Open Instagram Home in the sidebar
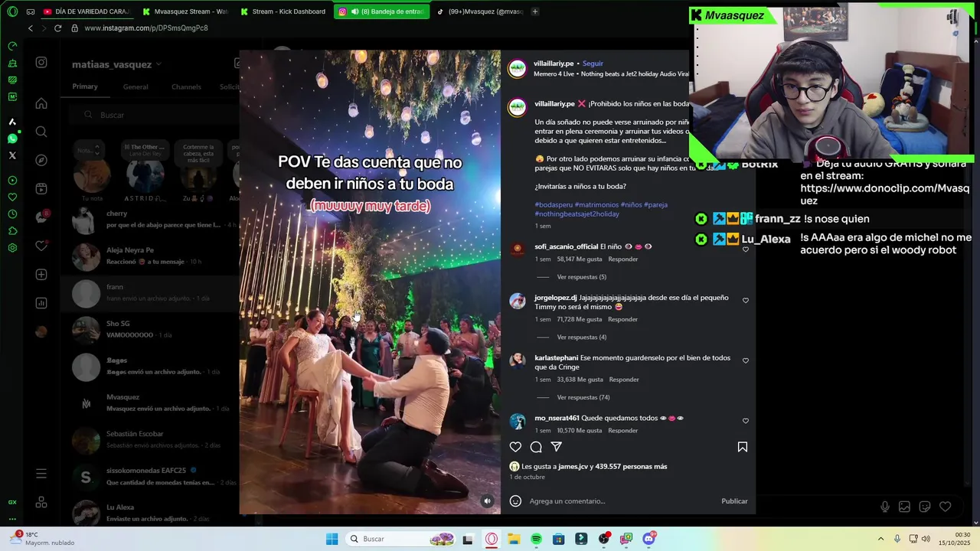980x551 pixels. pyautogui.click(x=41, y=103)
